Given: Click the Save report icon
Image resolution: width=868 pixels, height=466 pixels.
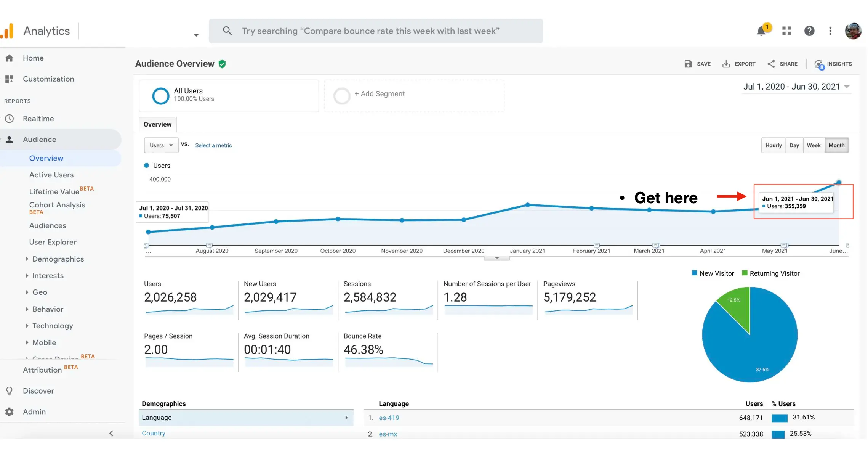Looking at the screenshot, I should pyautogui.click(x=688, y=64).
